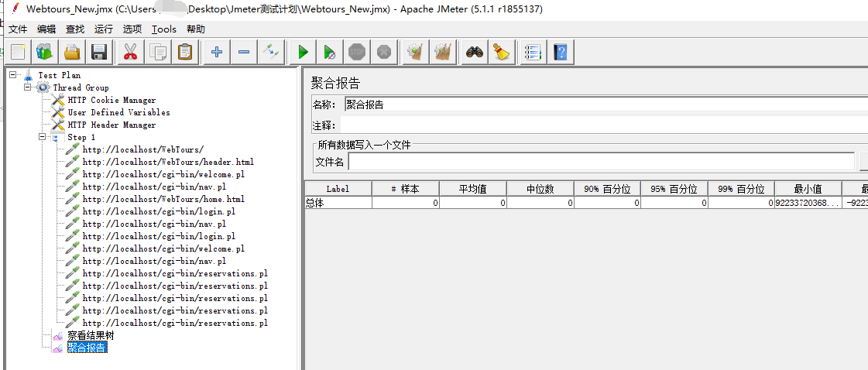This screenshot has width=868, height=370.
Task: Reset search with yellow brush icon
Action: (502, 53)
